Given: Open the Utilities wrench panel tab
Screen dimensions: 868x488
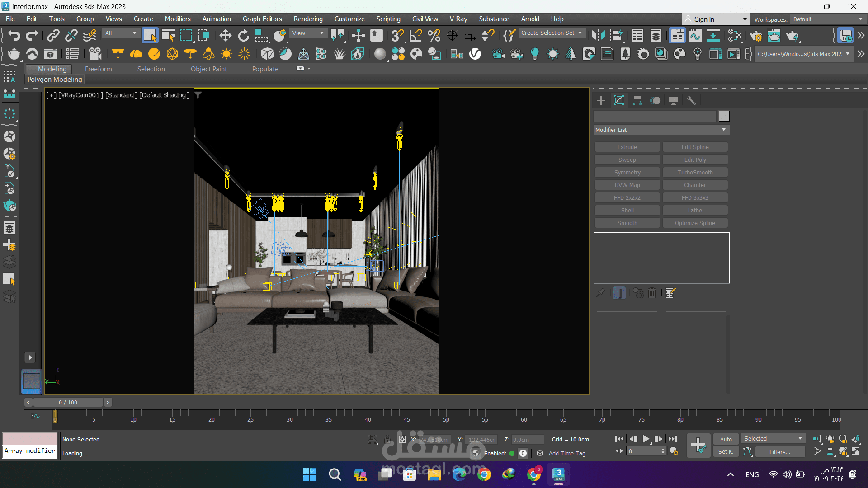Looking at the screenshot, I should (x=691, y=100).
